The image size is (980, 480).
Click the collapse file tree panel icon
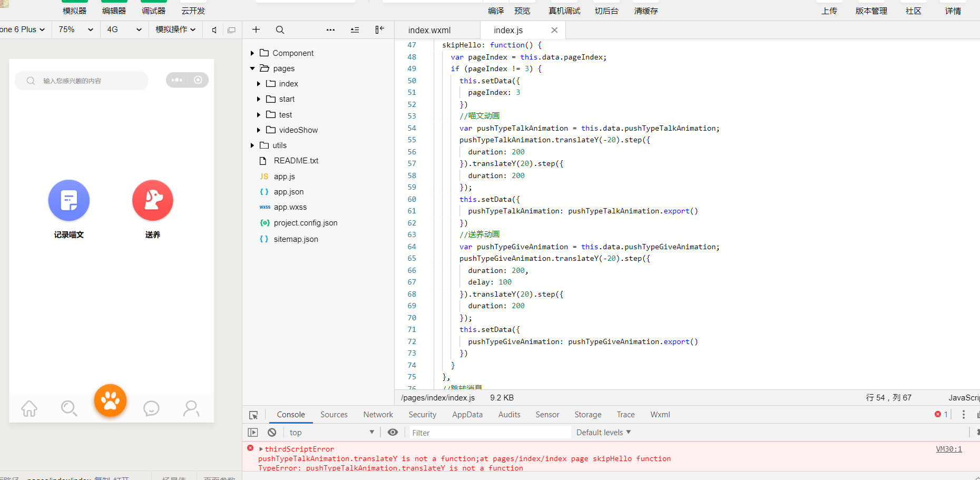point(379,30)
